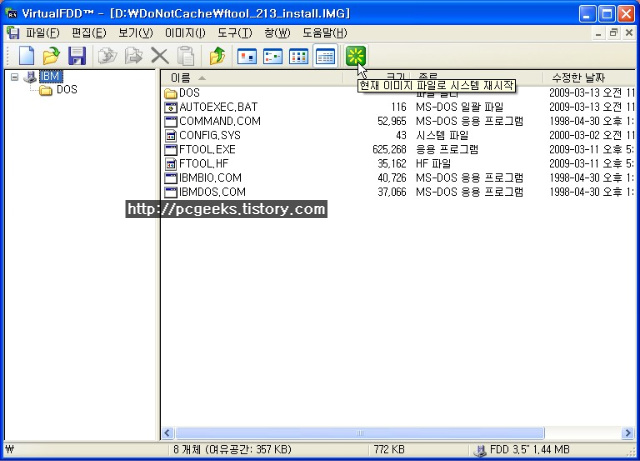Image resolution: width=640 pixels, height=461 pixels.
Task: Select CONFIG.SYS file name
Action: tap(209, 135)
